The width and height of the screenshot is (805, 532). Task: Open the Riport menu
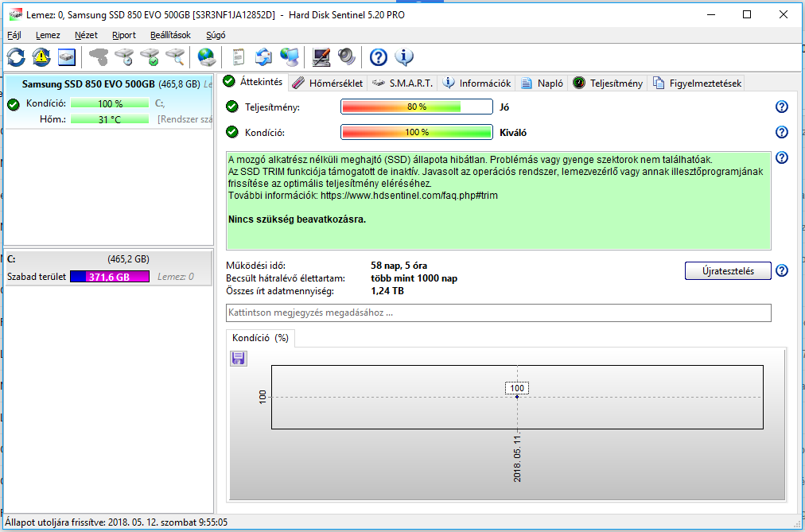pyautogui.click(x=124, y=35)
